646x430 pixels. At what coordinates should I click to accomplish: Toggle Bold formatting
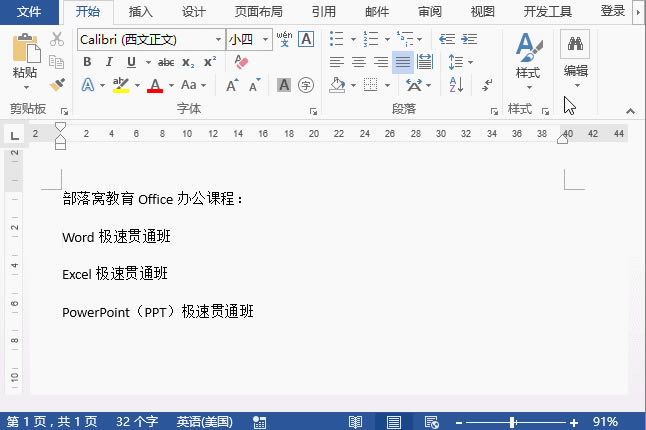click(87, 62)
